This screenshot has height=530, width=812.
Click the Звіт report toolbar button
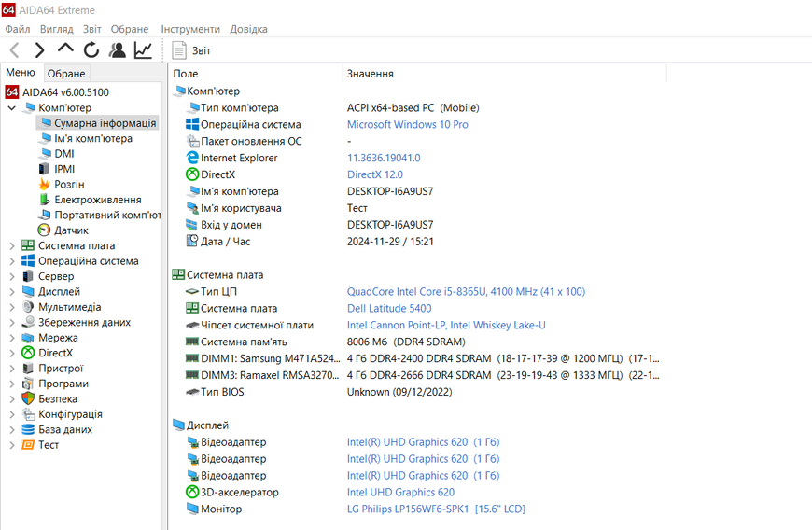pos(191,50)
